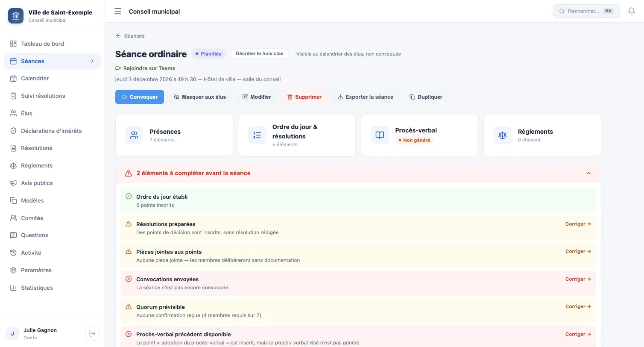Click Corriger for Pièces jointes aux points
This screenshot has width=644, height=347.
pos(578,251)
